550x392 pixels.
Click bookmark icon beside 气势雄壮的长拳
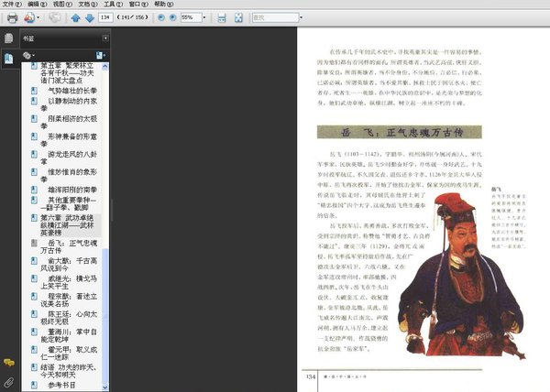pos(34,91)
